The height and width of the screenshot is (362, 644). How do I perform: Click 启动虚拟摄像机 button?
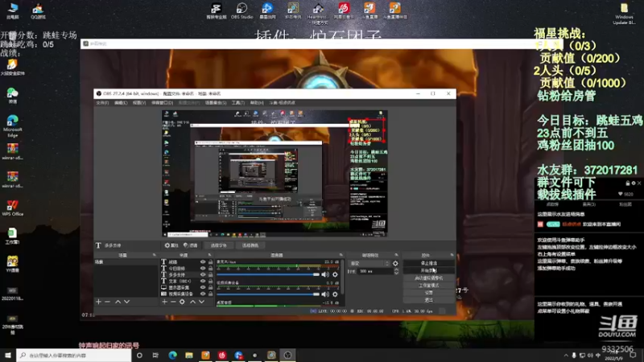[x=429, y=278]
